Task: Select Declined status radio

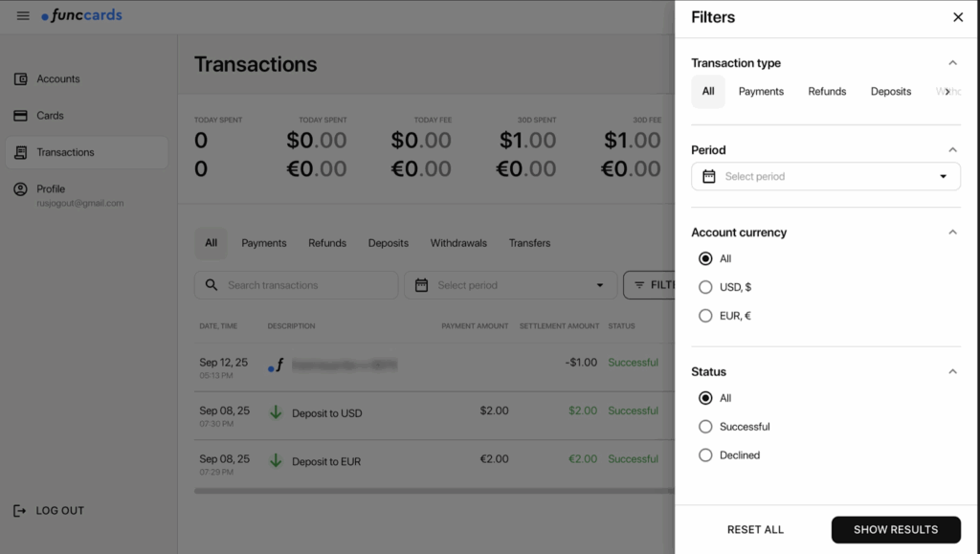Action: (705, 455)
